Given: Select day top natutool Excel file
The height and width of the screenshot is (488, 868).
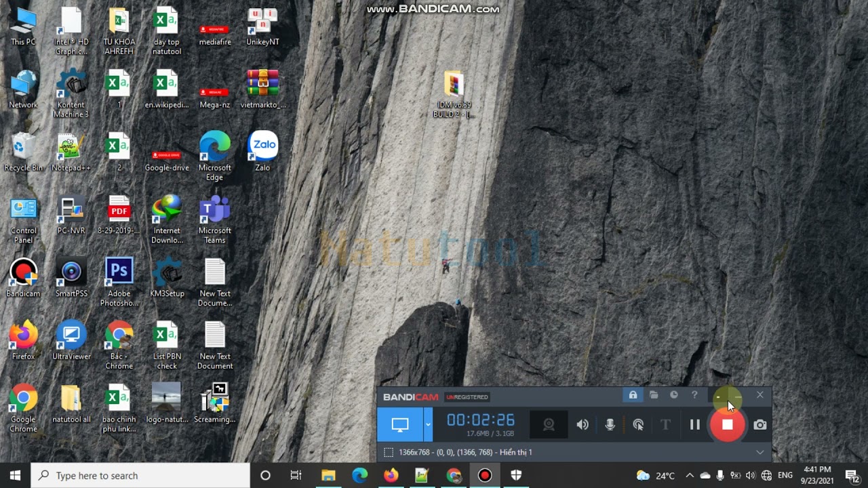Looking at the screenshot, I should tap(167, 32).
